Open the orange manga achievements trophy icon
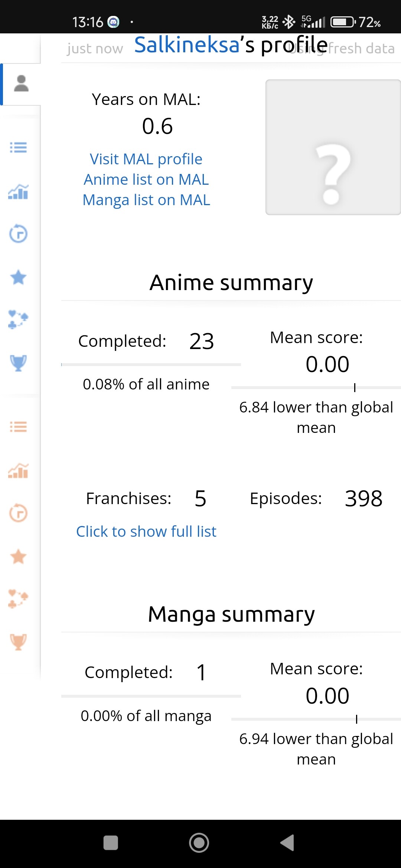 [x=18, y=642]
